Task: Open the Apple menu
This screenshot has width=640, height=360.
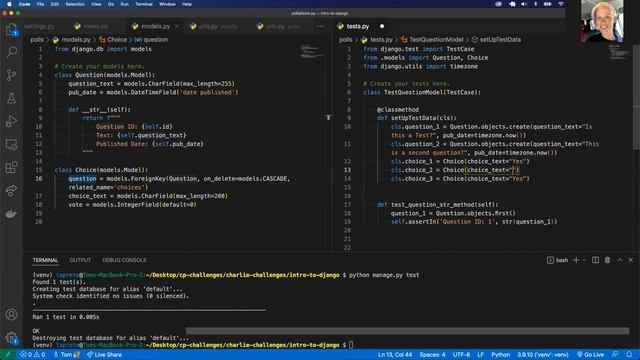Action: [9, 4]
